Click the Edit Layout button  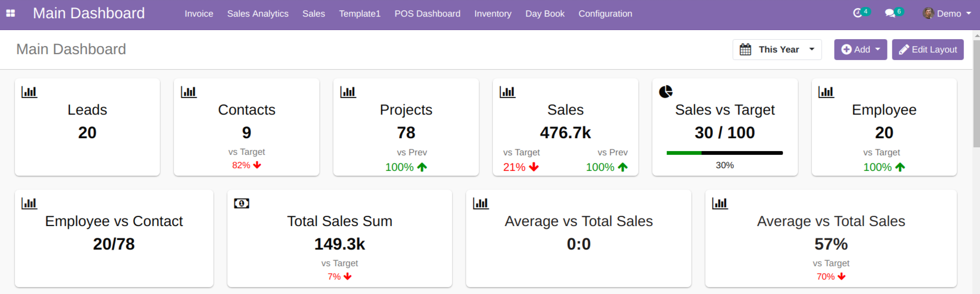pos(928,50)
